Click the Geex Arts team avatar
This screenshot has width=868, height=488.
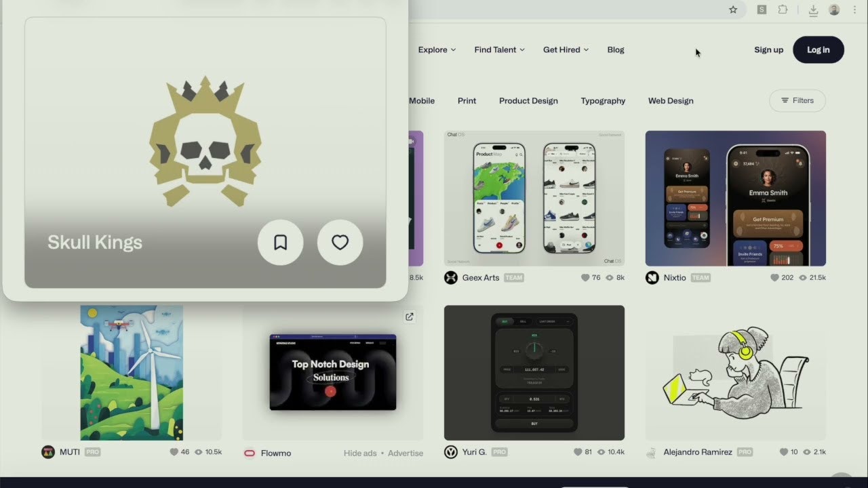(x=451, y=277)
